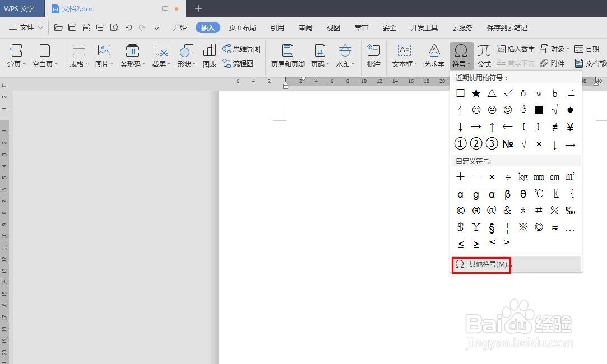The image size is (607, 364).
Task: Insert a flowchart via 流程图
Action: click(238, 63)
